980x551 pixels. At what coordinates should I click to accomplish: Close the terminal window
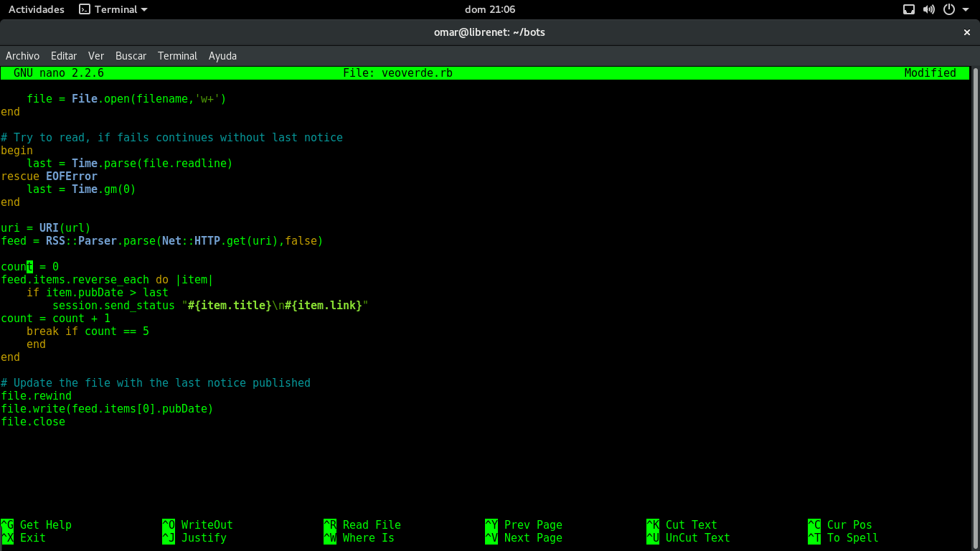pyautogui.click(x=966, y=32)
